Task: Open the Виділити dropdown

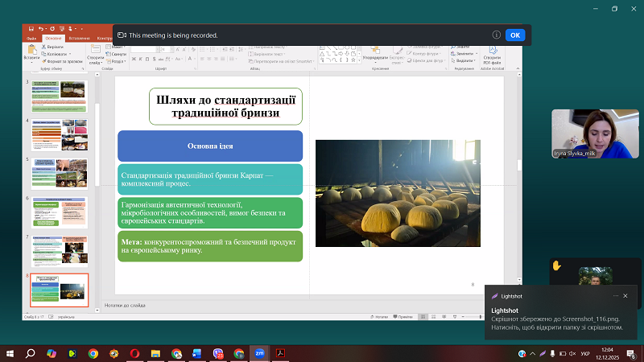Action: (x=463, y=60)
